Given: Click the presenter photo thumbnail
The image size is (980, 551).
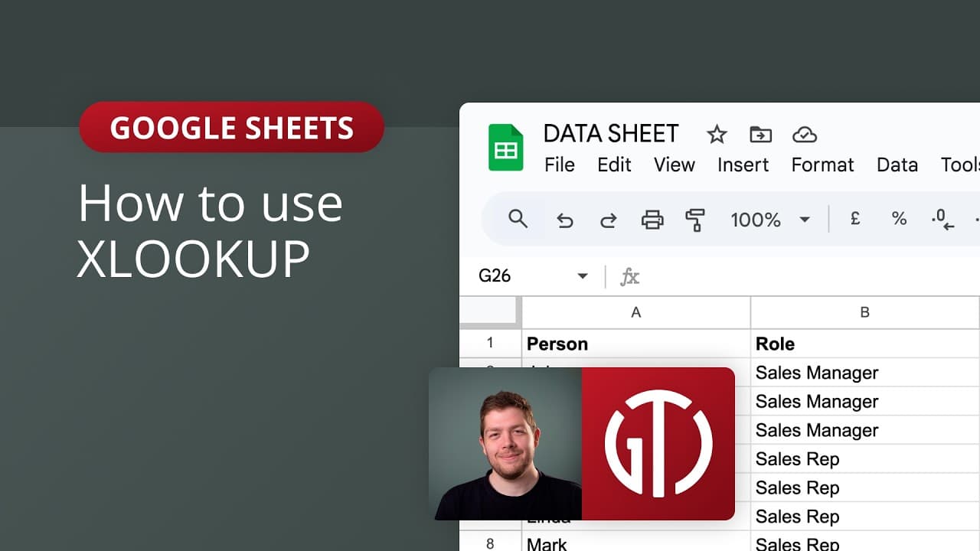Looking at the screenshot, I should [505, 444].
